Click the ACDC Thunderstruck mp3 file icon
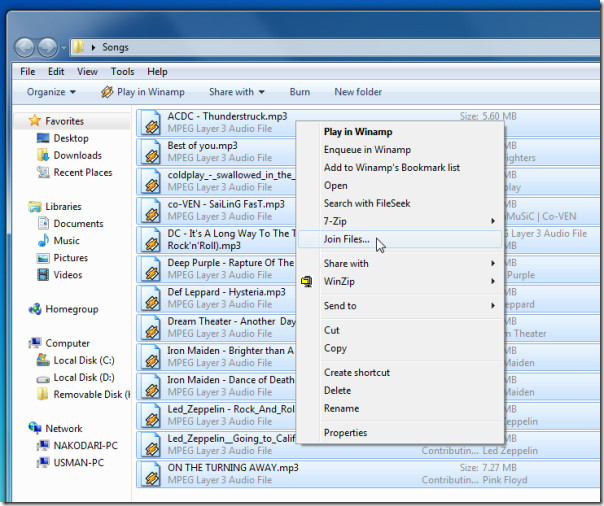The width and height of the screenshot is (604, 506). coord(151,122)
